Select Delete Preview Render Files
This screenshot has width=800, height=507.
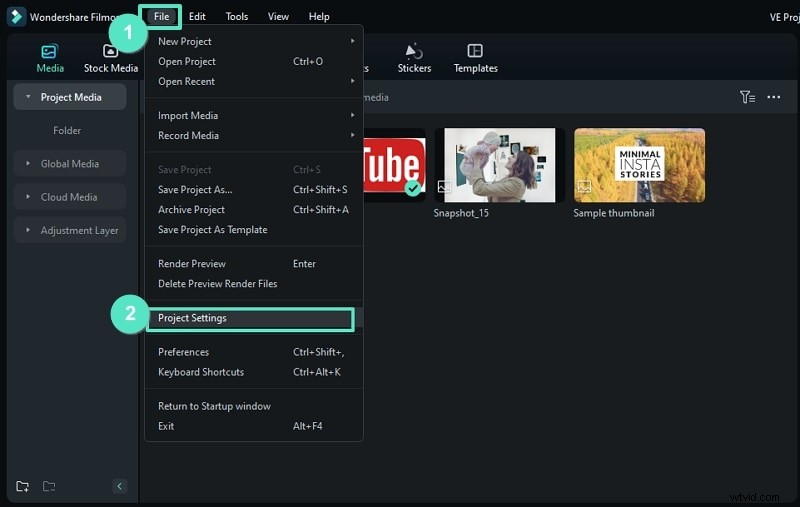tap(254, 284)
